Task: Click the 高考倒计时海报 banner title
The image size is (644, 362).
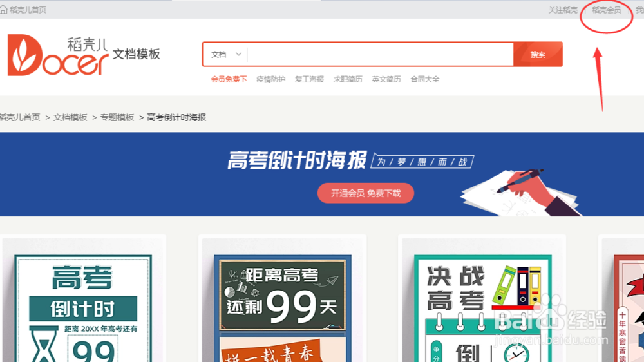Action: [296, 160]
